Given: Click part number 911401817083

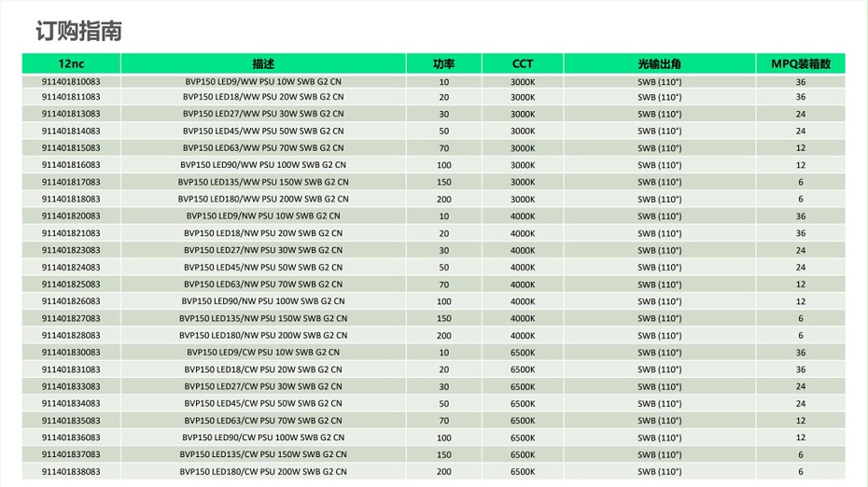Looking at the screenshot, I should point(71,182).
